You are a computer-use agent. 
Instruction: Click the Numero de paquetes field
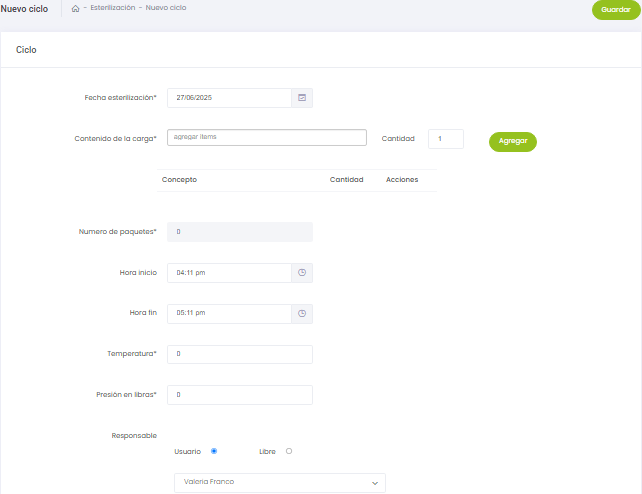point(240,232)
